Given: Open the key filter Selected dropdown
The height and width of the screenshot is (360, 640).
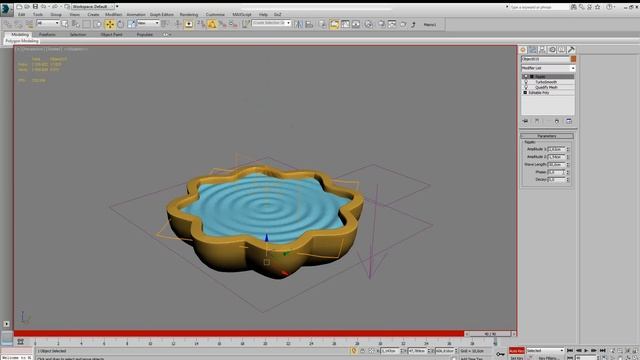Looking at the screenshot, I should tap(545, 351).
